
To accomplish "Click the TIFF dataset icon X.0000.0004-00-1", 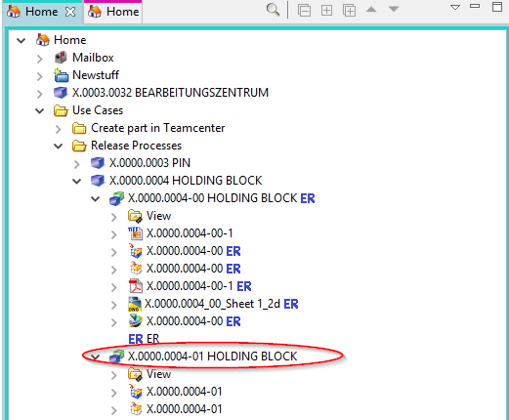I will point(135,233).
